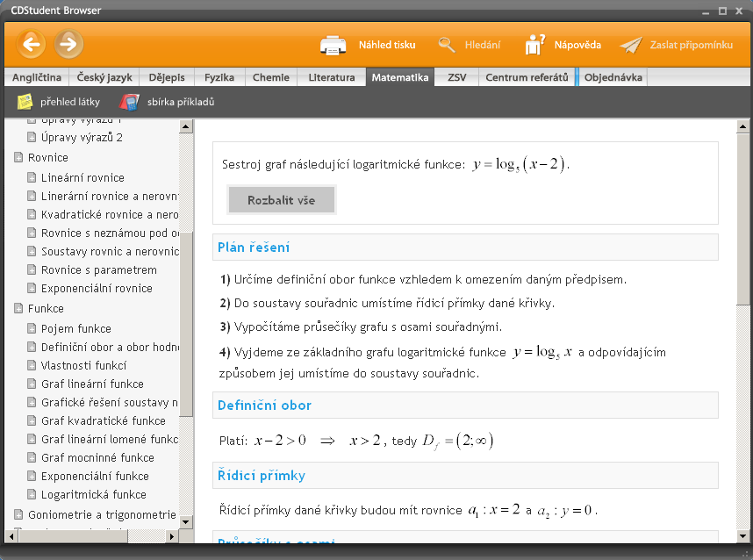Click content pane scroll up arrow

coord(742,126)
